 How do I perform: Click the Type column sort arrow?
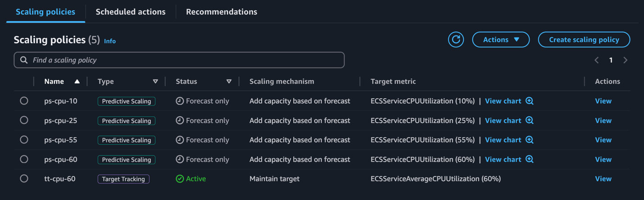(155, 82)
